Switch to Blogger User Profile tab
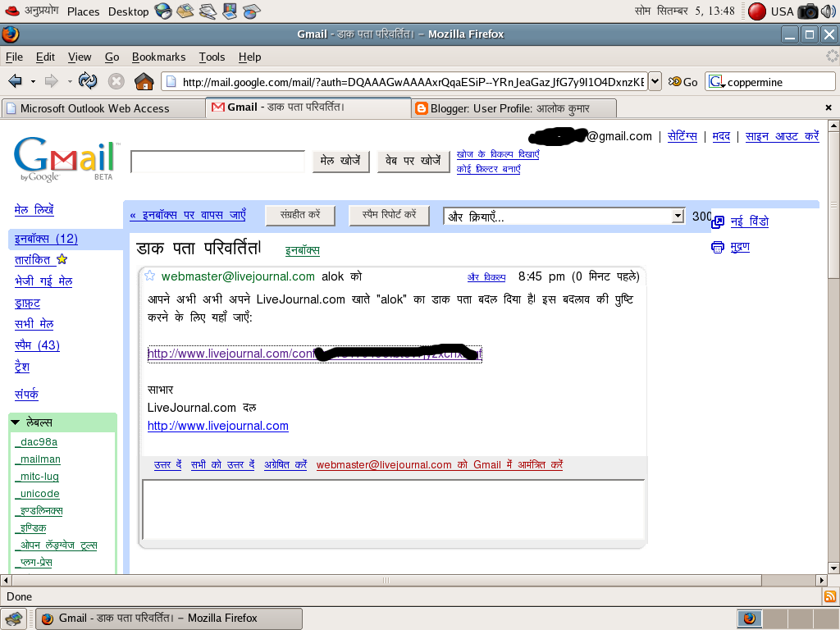This screenshot has width=840, height=630. [514, 108]
